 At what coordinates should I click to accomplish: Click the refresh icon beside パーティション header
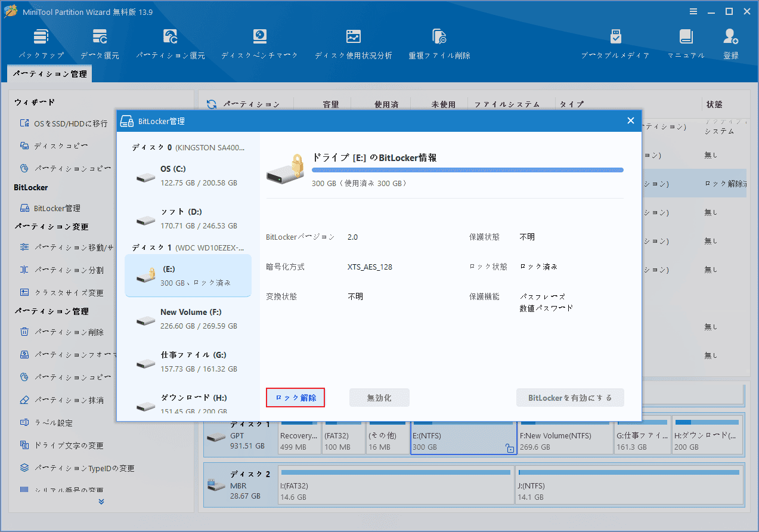212,105
